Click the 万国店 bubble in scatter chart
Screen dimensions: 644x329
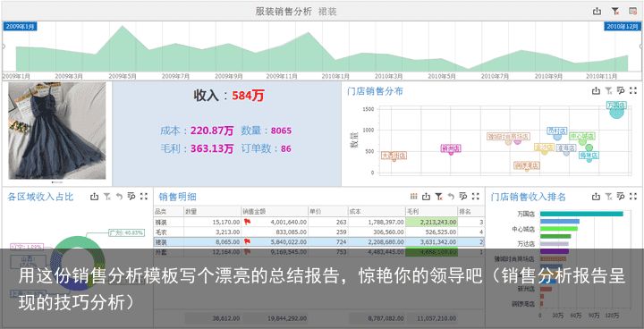pos(616,111)
